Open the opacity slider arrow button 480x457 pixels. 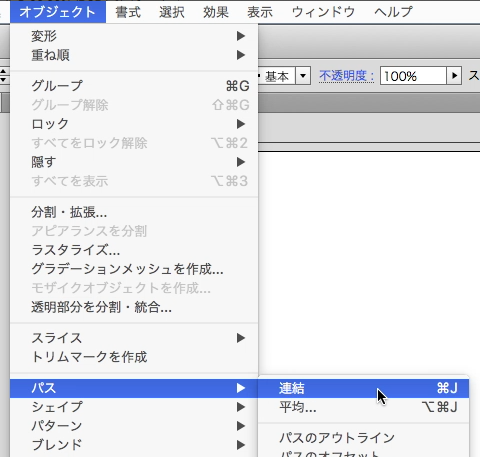click(x=454, y=76)
